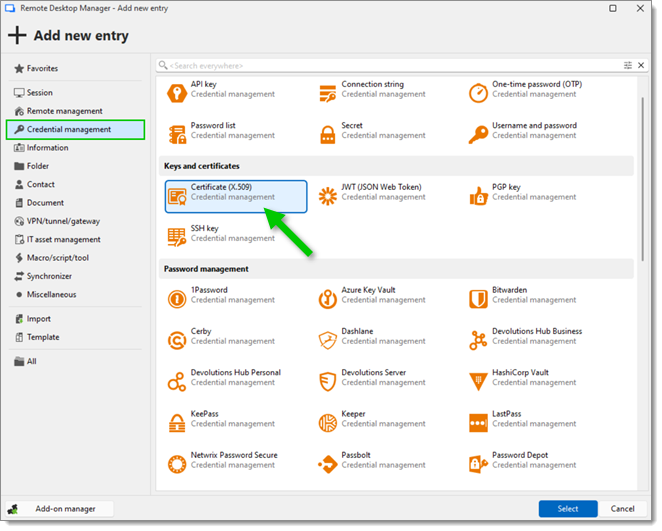This screenshot has height=531, width=662.
Task: Select the KeePass lock icon
Action: (176, 423)
